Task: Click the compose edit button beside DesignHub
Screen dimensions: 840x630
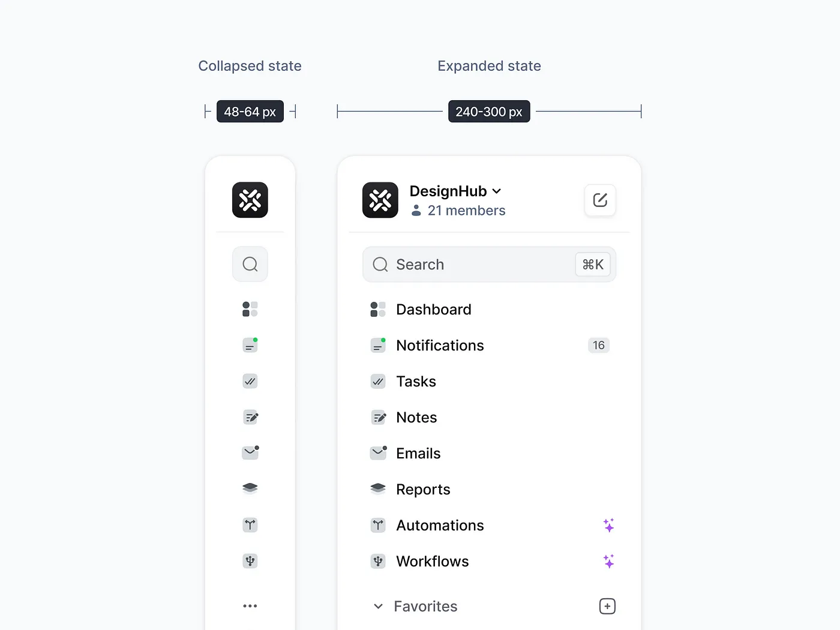Action: pyautogui.click(x=600, y=200)
